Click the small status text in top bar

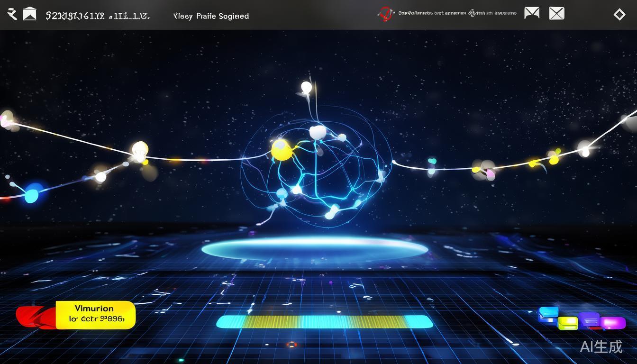457,14
